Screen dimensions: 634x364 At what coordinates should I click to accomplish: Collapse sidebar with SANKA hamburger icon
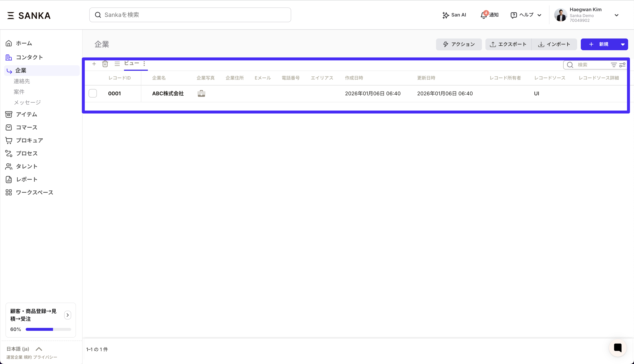point(10,16)
